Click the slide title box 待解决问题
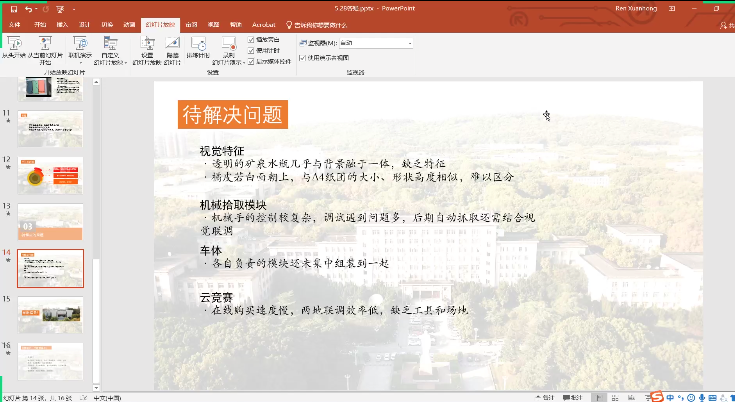Viewport: 735px width, 402px height. coord(232,114)
